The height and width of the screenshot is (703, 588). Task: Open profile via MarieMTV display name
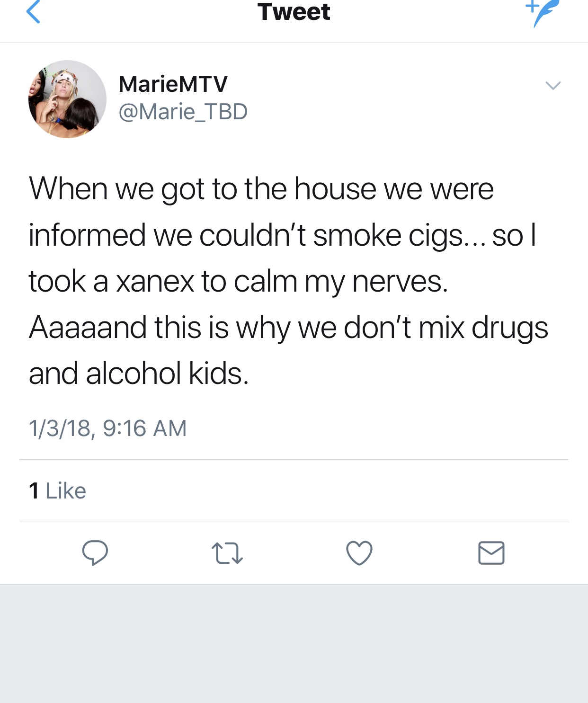click(x=173, y=84)
